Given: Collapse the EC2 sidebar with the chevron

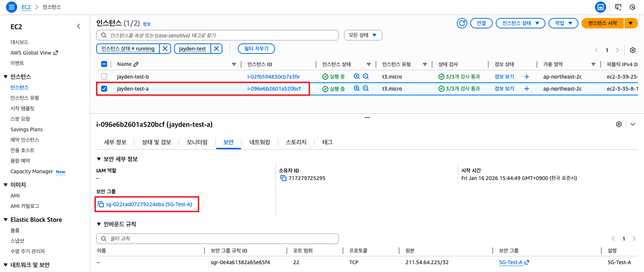Looking at the screenshot, I should pos(79,26).
